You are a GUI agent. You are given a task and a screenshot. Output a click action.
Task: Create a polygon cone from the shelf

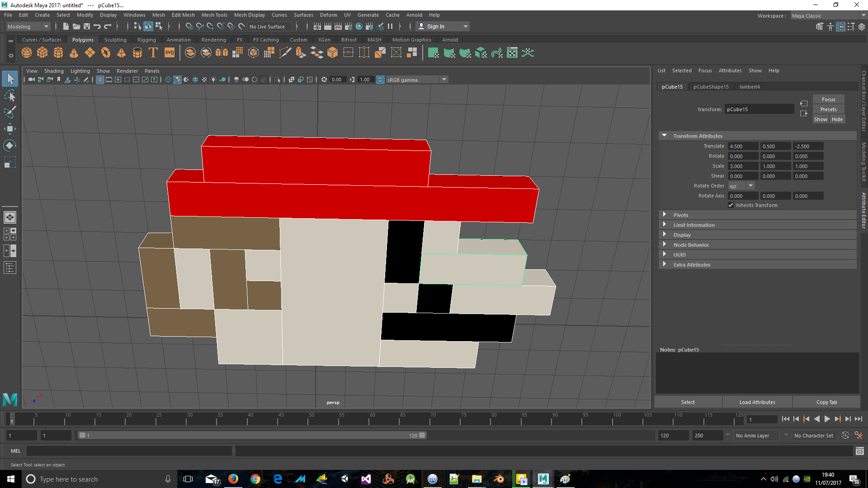coord(74,53)
